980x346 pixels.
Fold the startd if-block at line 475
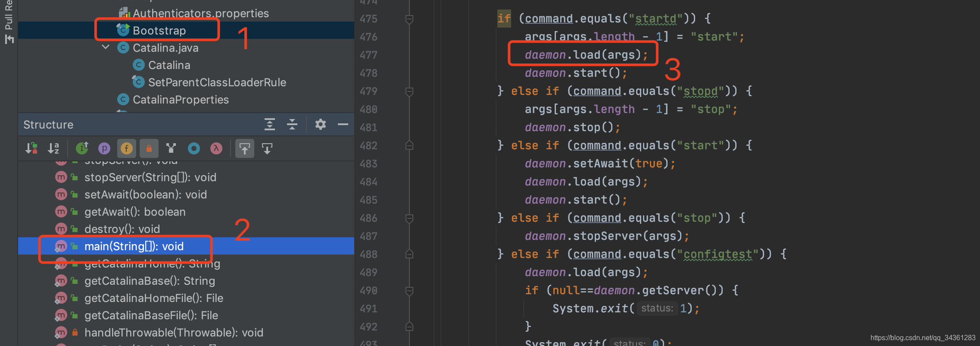point(409,19)
